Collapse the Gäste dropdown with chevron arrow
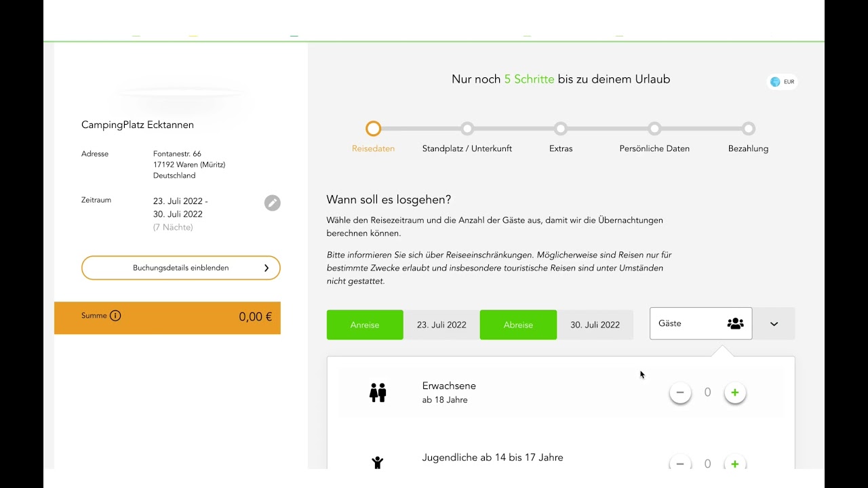This screenshot has height=488, width=868. coord(774,324)
